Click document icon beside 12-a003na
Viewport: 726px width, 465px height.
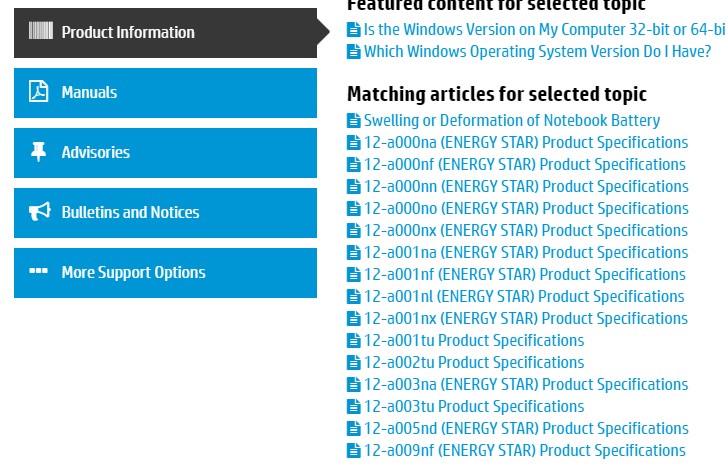(x=354, y=385)
